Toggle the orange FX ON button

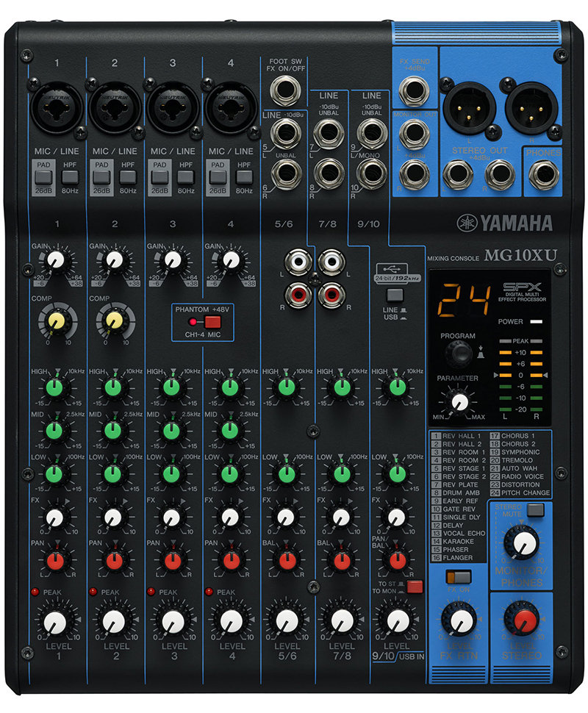pos(459,578)
